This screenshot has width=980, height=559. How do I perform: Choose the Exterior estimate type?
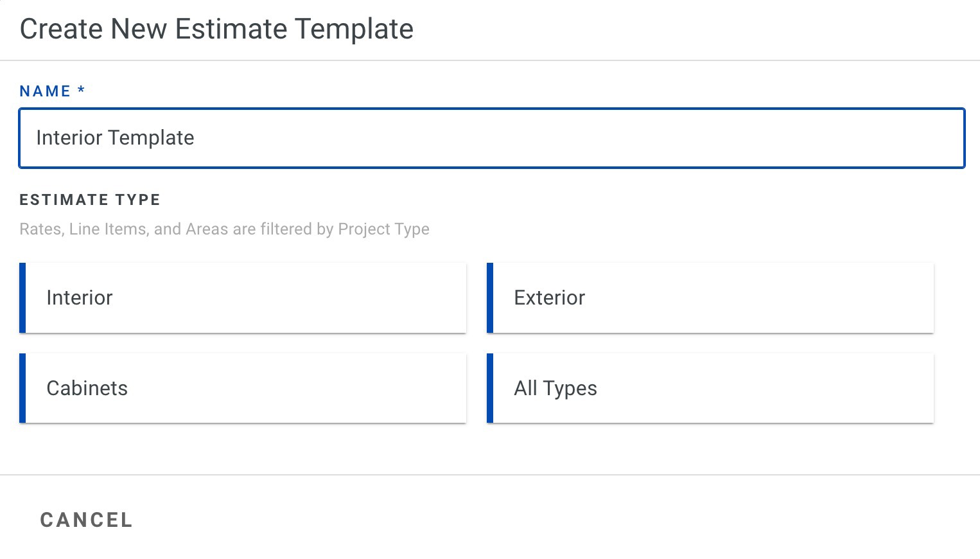coord(710,297)
